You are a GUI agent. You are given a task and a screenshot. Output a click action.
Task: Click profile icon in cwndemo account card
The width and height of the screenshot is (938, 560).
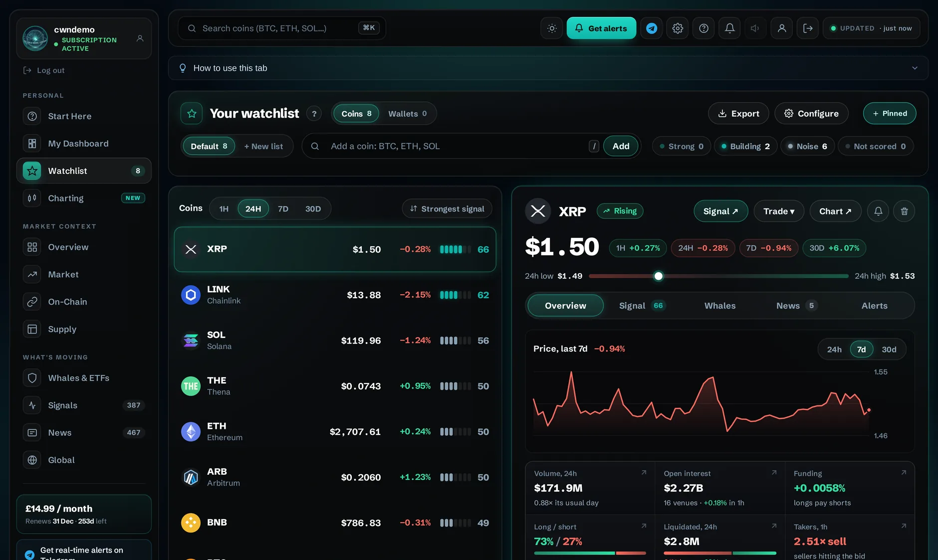(140, 38)
